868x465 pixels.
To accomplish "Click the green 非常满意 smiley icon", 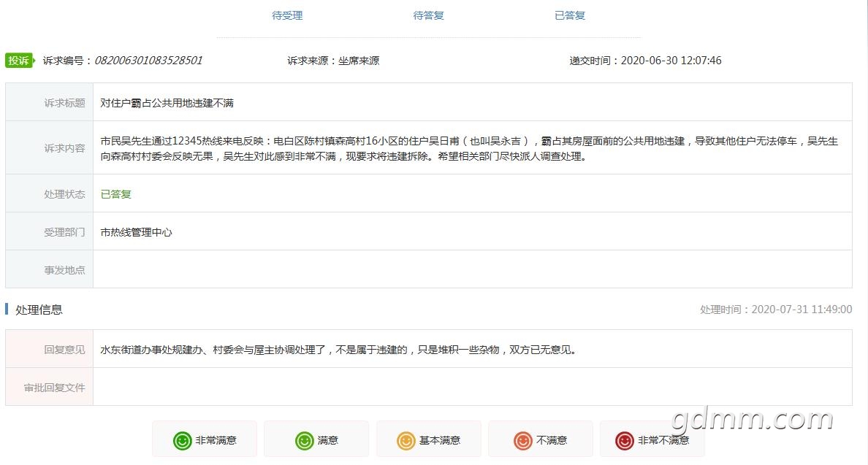I will point(182,441).
